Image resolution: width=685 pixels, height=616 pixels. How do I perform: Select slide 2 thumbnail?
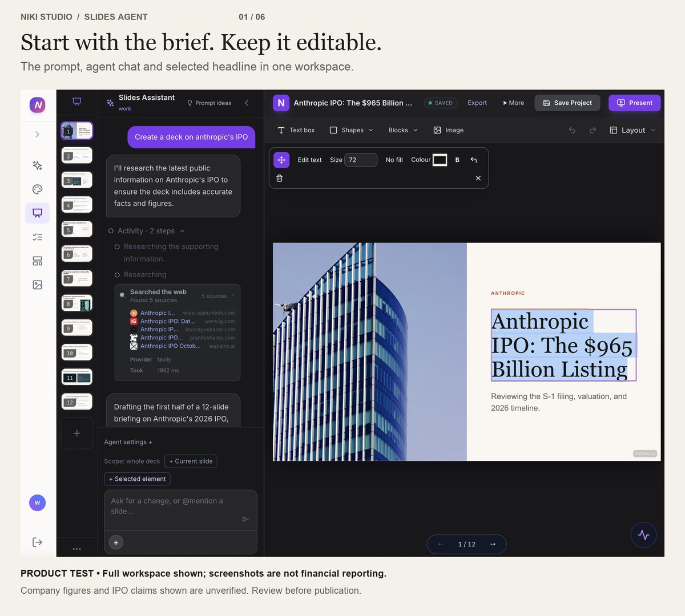pos(77,155)
